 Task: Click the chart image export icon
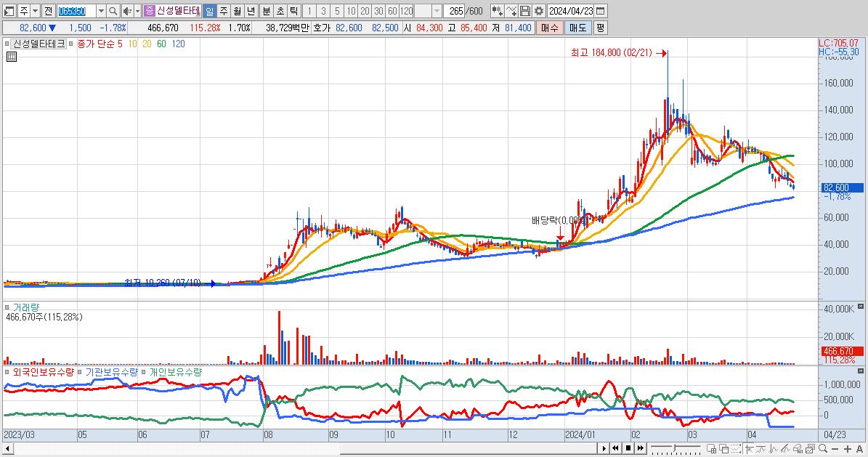point(811,449)
